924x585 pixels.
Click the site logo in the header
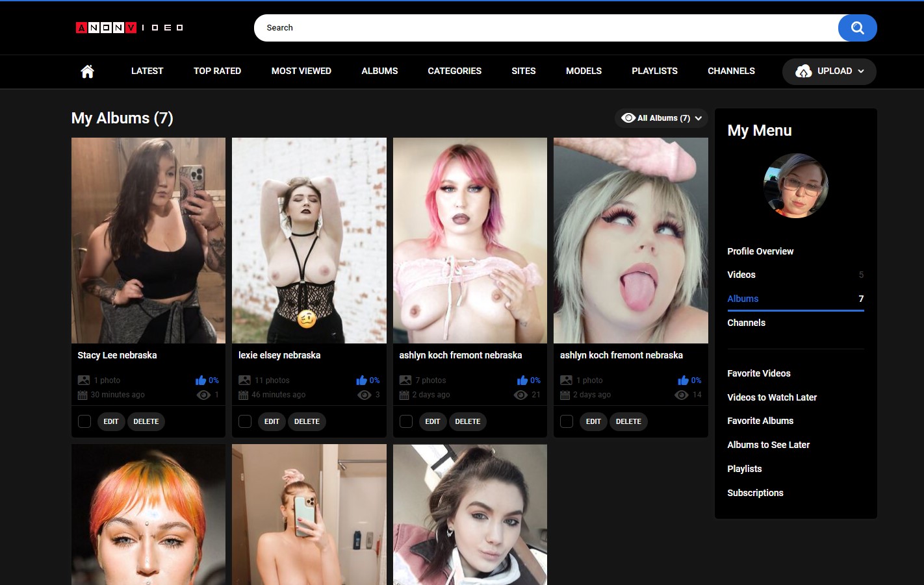(x=129, y=27)
